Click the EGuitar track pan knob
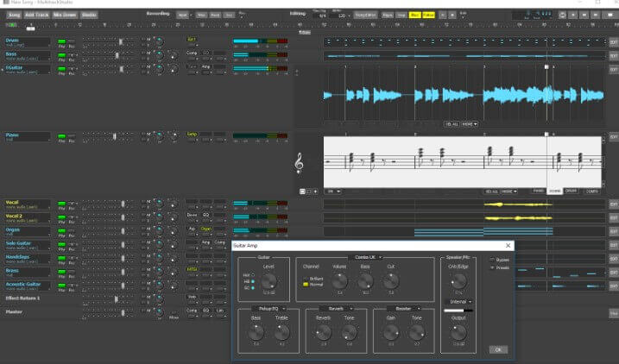The width and height of the screenshot is (619, 364). point(160,69)
